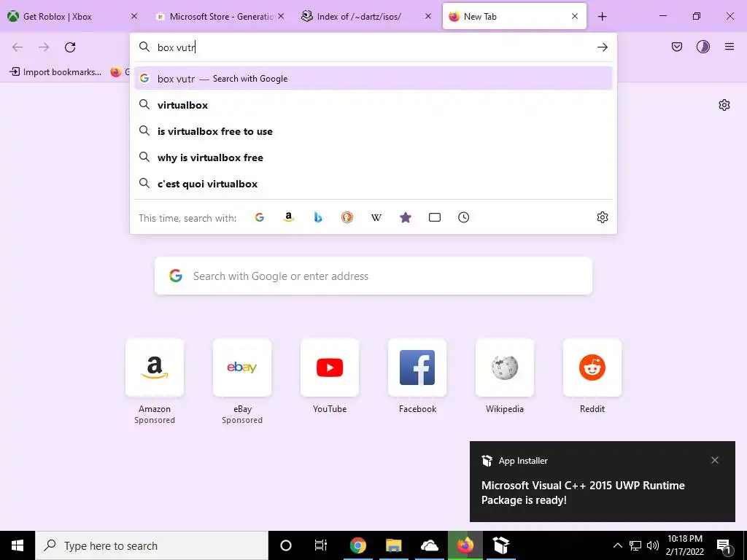This screenshot has width=747, height=560.
Task: Open the network status tray icon
Action: tap(635, 545)
